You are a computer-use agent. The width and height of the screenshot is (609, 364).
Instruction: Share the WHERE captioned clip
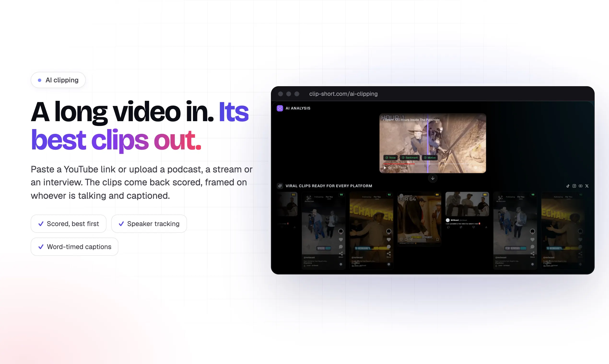point(341,254)
